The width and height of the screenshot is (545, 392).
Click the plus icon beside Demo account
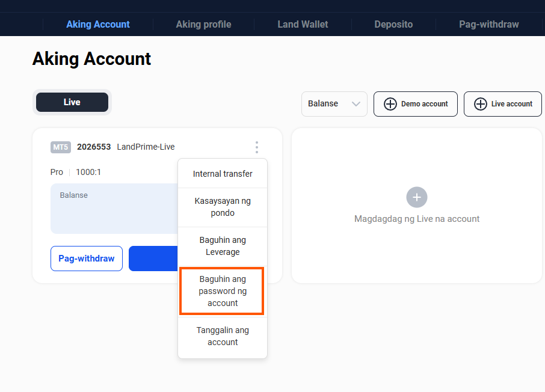pyautogui.click(x=390, y=104)
